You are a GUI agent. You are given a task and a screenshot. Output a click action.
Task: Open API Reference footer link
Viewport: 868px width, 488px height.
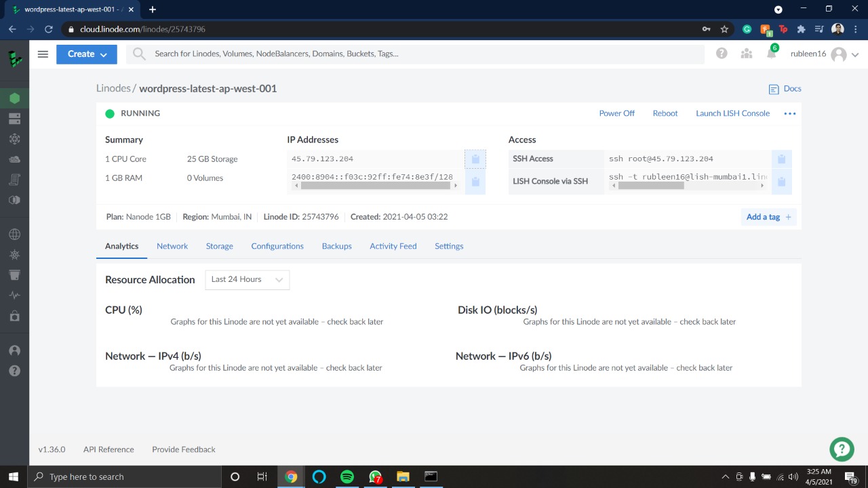coord(108,449)
